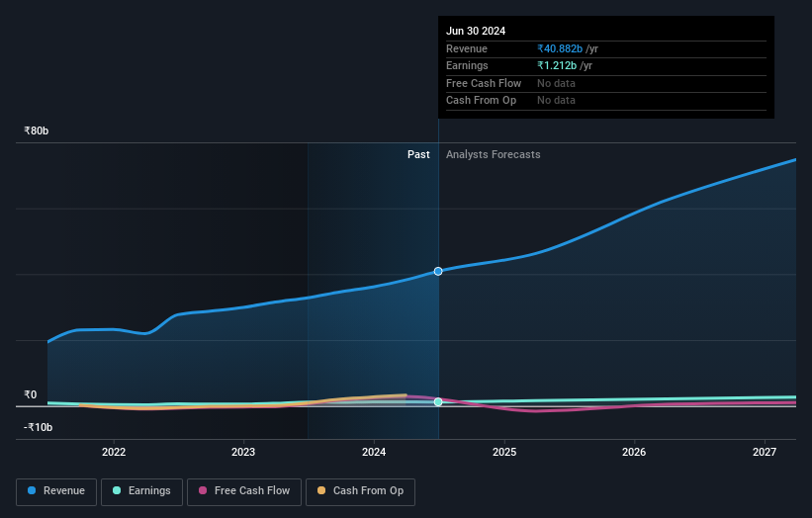Click the ₹1.212b earnings value in tooltip

tap(557, 65)
